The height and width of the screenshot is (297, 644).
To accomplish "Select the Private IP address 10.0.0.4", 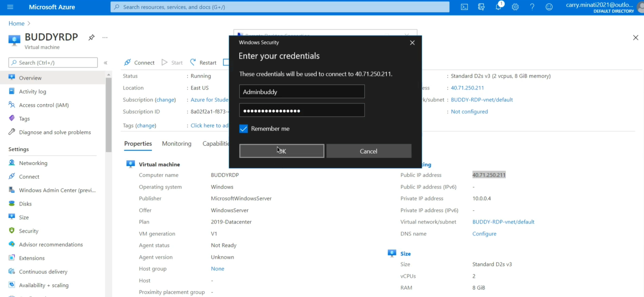I will 482,198.
